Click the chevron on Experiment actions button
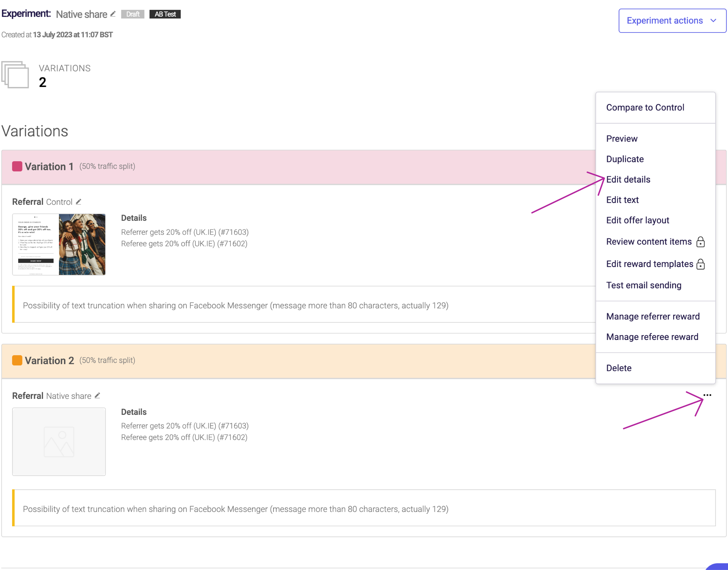This screenshot has width=728, height=570. [714, 20]
